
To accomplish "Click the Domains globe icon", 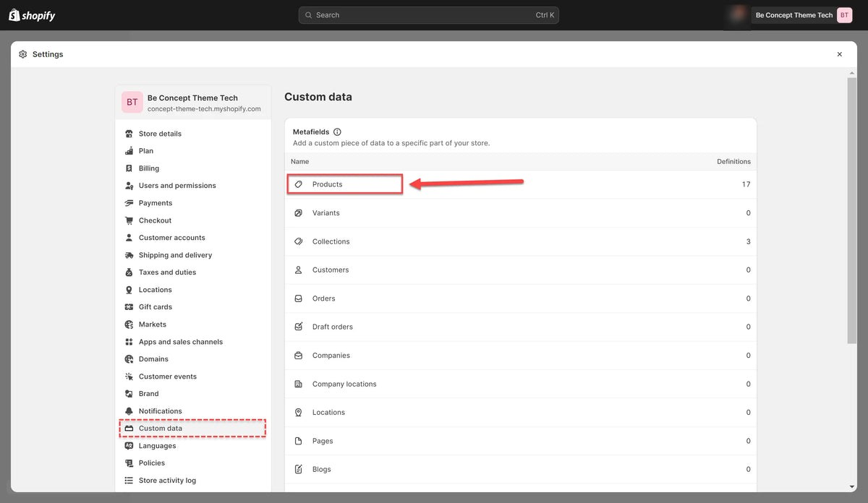I will 129,359.
